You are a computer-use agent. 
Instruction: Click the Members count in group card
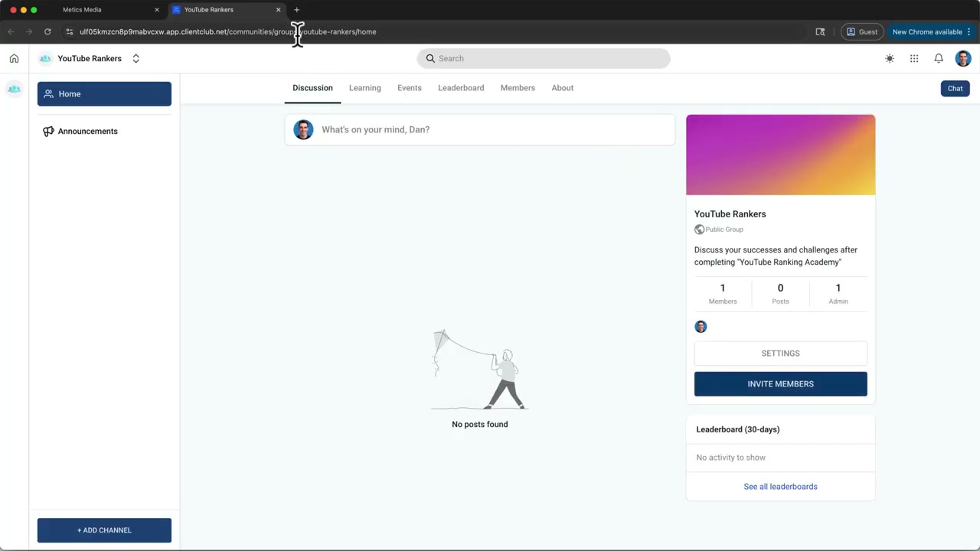(x=723, y=294)
